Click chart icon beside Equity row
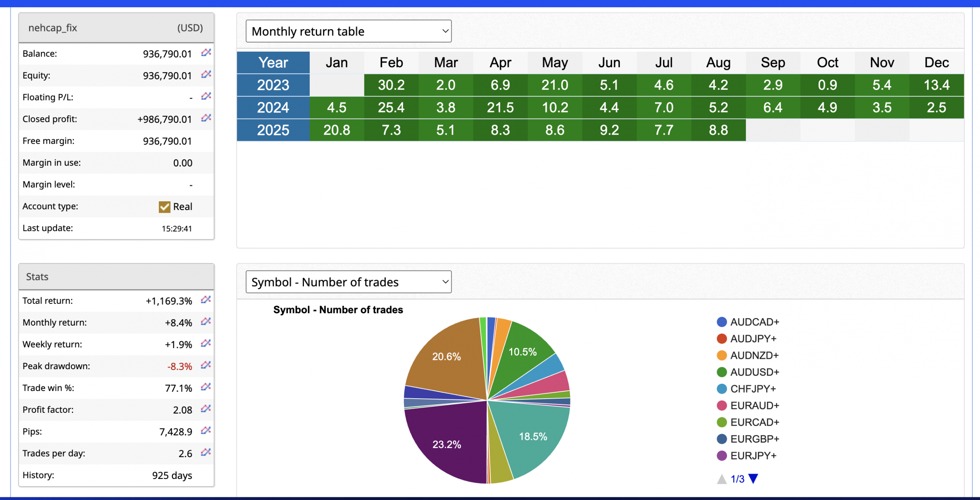 206,74
